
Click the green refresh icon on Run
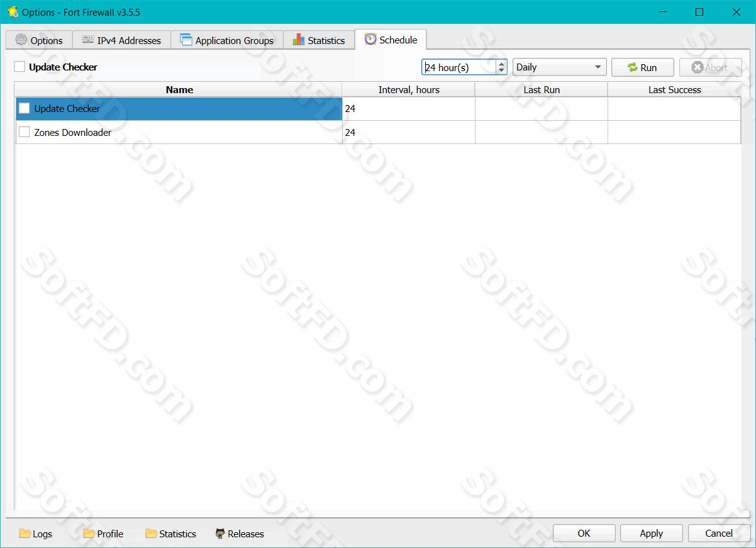[x=633, y=67]
